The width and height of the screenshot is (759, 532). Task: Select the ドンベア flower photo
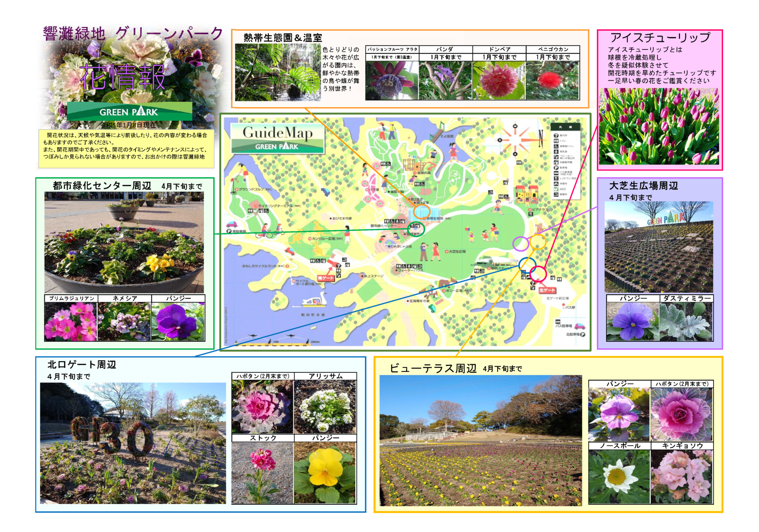click(499, 80)
